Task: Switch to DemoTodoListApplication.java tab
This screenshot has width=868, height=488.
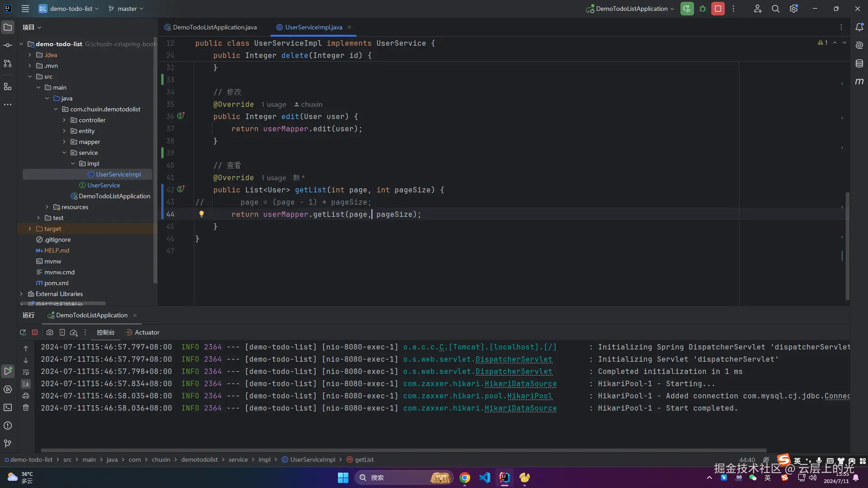Action: pos(214,27)
